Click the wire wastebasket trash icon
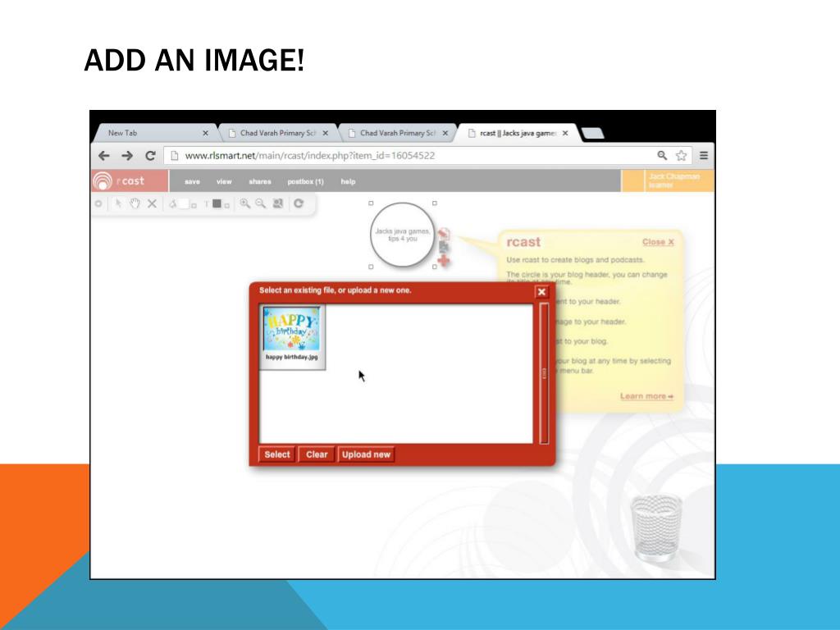Screen dimensions: 840x630 (657, 527)
